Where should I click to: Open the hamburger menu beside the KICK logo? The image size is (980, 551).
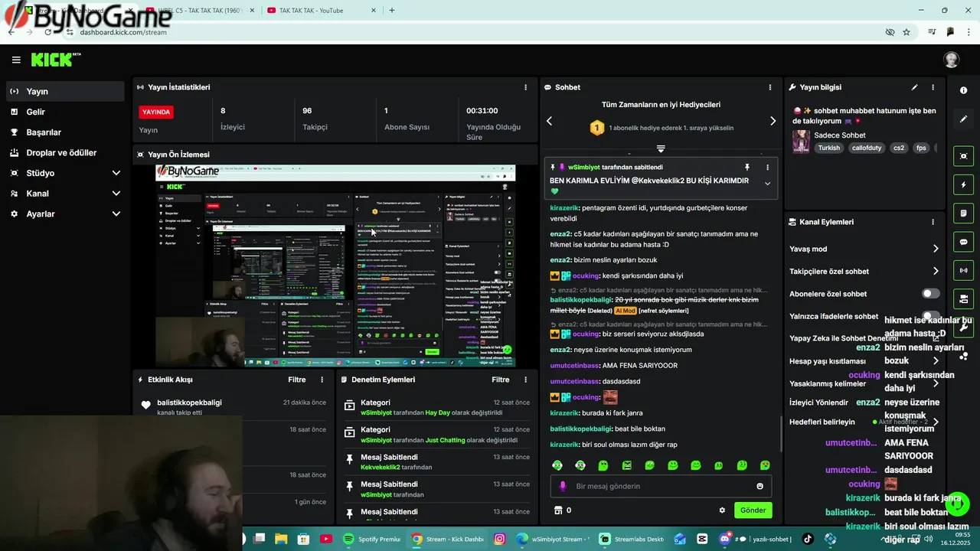coord(16,60)
